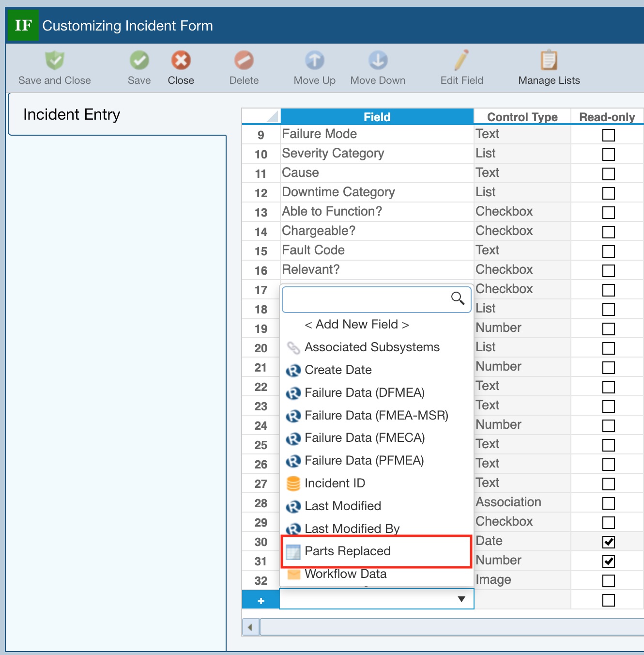Image resolution: width=644 pixels, height=655 pixels.
Task: Click the plus button to add row
Action: tap(261, 601)
